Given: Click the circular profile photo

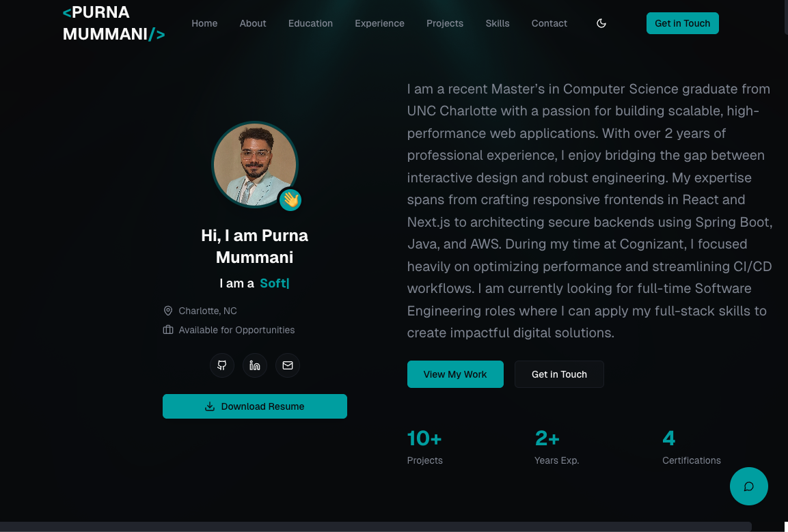Looking at the screenshot, I should pyautogui.click(x=254, y=165).
